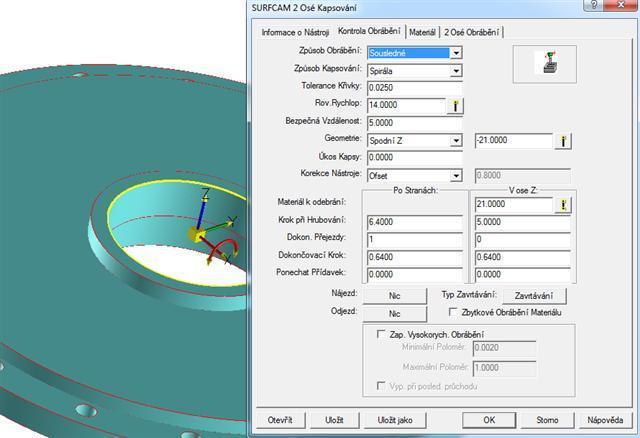Image resolution: width=640 pixels, height=438 pixels.
Task: Click the Nájezd Nic button
Action: pos(394,296)
